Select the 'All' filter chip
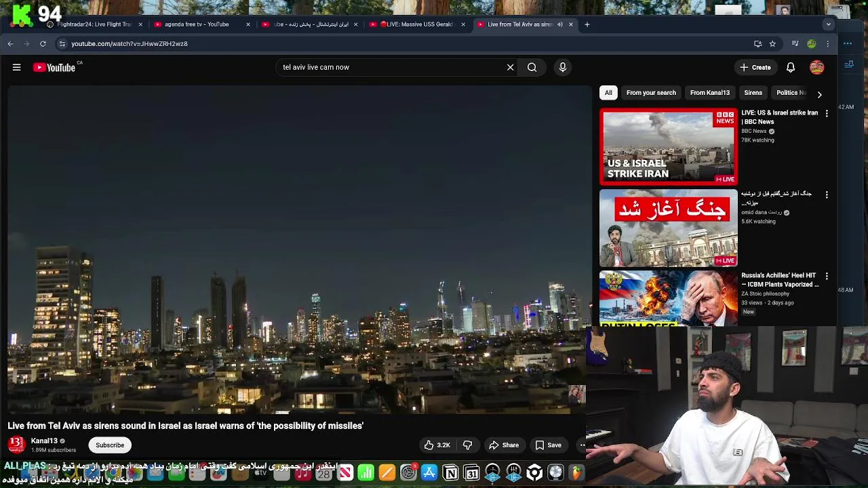This screenshot has height=488, width=868. point(608,93)
